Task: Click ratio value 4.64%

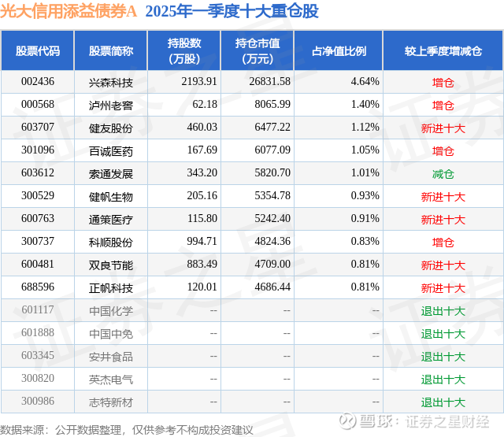Action: tap(365, 82)
